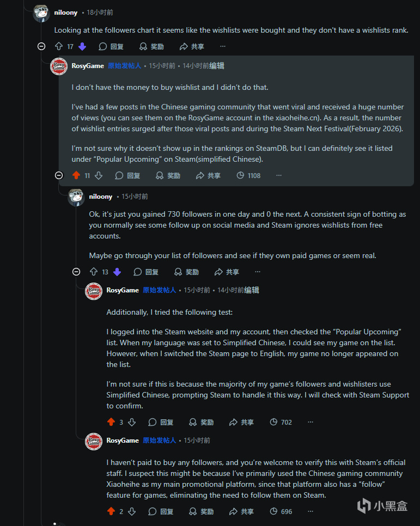The width and height of the screenshot is (420, 526).
Task: Give award to niloony's top comment
Action: (x=151, y=47)
